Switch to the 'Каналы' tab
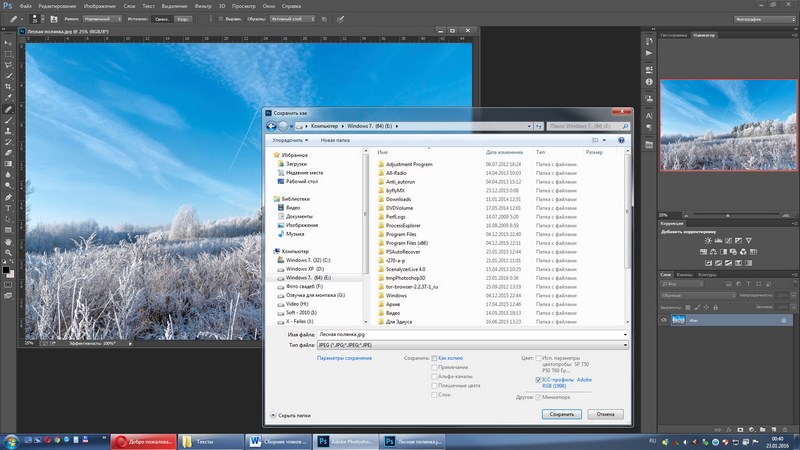 (685, 274)
